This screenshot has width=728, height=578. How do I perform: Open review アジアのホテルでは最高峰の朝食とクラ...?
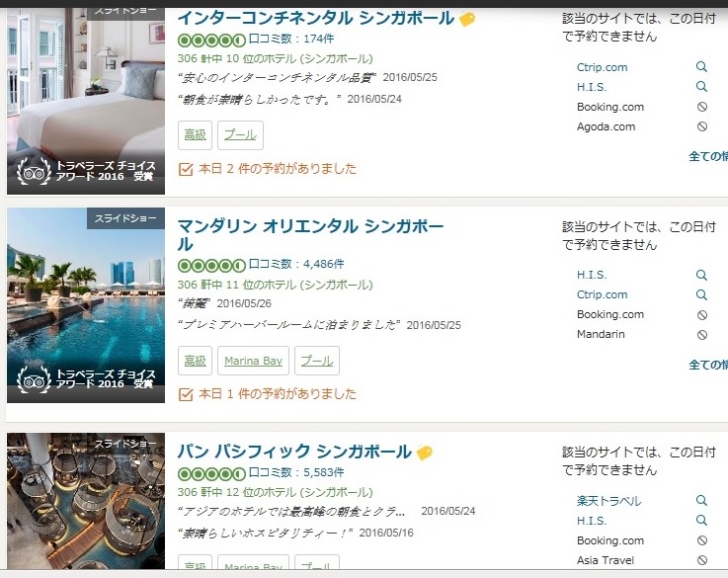point(291,511)
